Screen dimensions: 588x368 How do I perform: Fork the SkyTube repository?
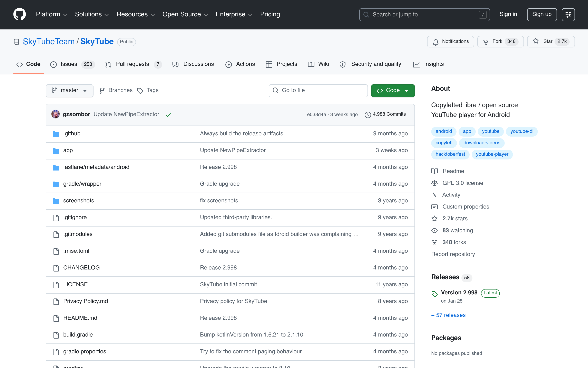[500, 42]
